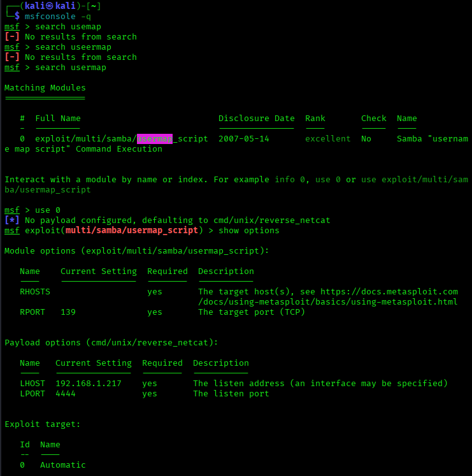Click the 'Automatic' target name
The image size is (472, 476).
[63, 465]
